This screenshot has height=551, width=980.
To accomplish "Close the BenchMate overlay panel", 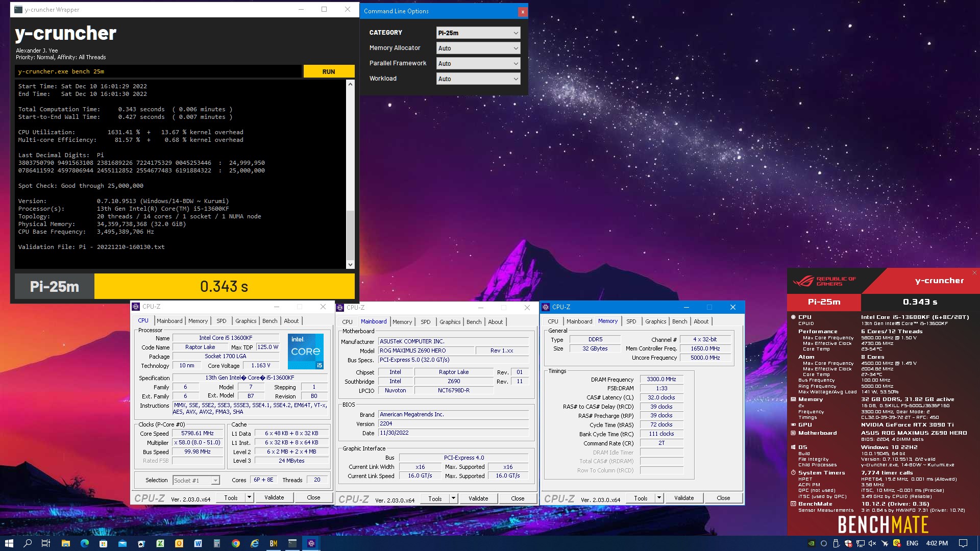I will pos(974,272).
